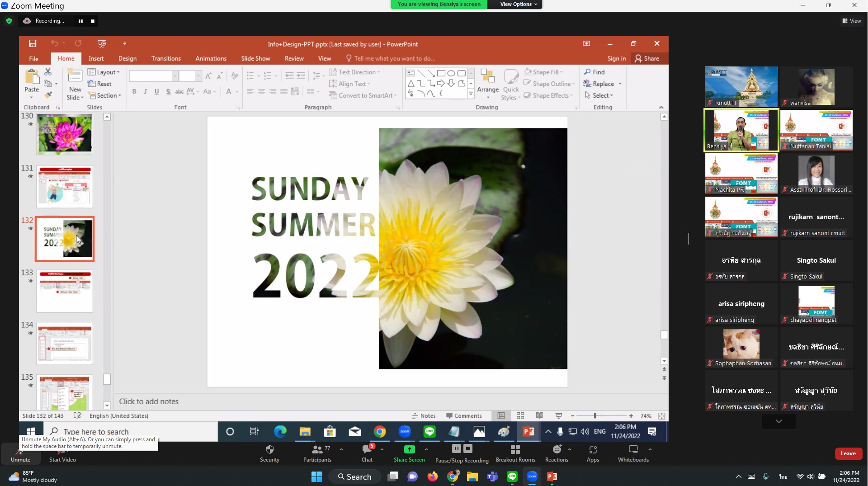Center text in Paragraph group

(261, 91)
